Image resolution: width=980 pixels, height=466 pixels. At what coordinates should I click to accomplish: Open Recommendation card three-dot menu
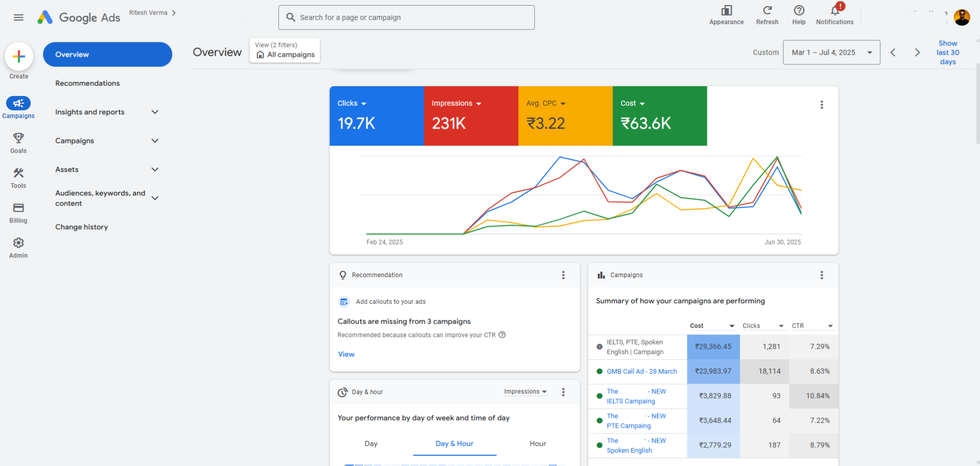(563, 275)
